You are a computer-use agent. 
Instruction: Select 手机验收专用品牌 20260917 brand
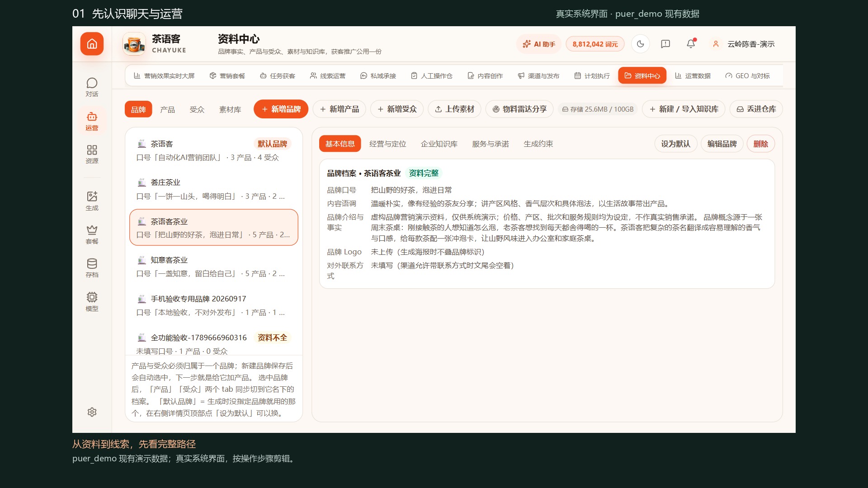214,305
